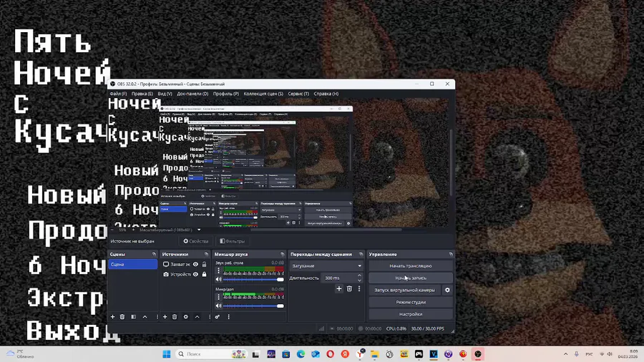The width and height of the screenshot is (644, 362).
Task: Click Начать трансляцию button
Action: point(410,266)
